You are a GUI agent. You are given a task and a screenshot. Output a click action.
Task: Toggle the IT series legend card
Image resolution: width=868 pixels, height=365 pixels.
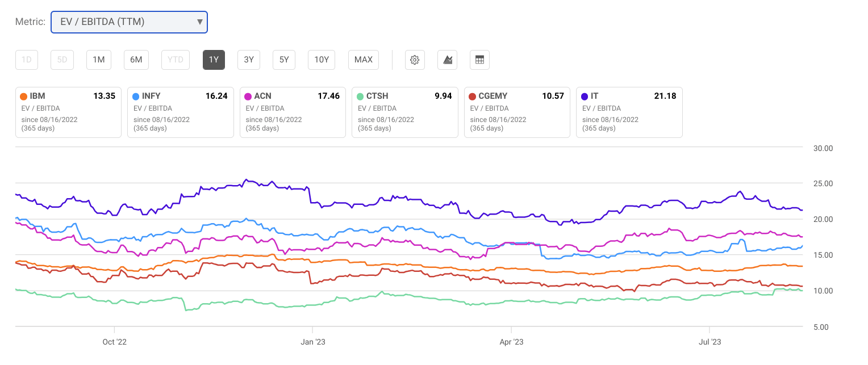click(x=629, y=112)
